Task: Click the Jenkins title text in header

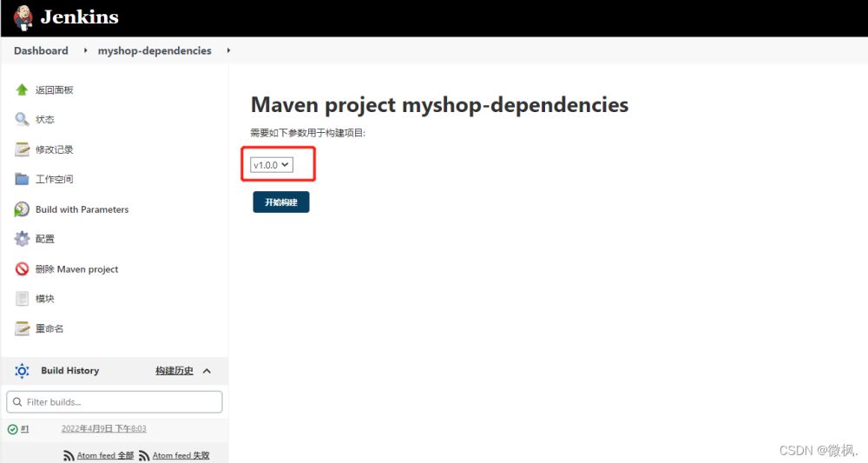Action: coord(79,17)
